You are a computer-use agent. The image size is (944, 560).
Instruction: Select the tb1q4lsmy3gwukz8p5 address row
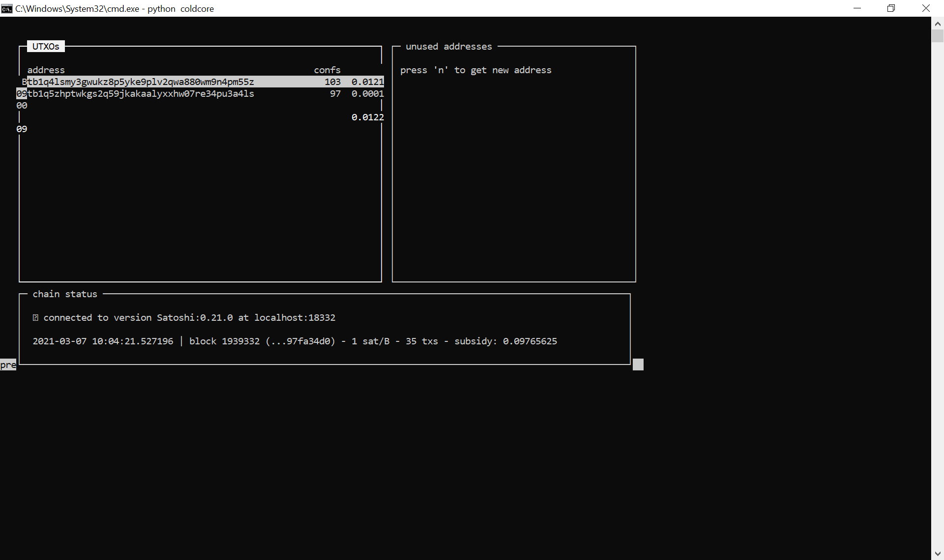tap(141, 82)
